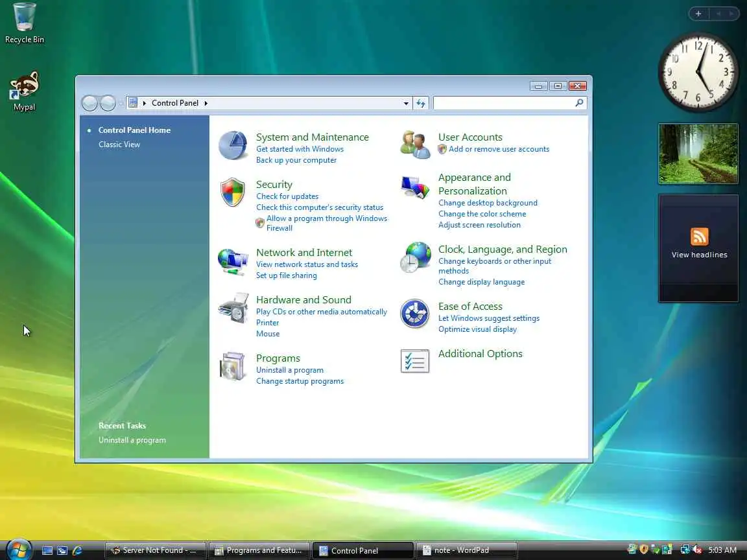The width and height of the screenshot is (747, 560).
Task: Click the search magnifier icon
Action: coord(579,103)
